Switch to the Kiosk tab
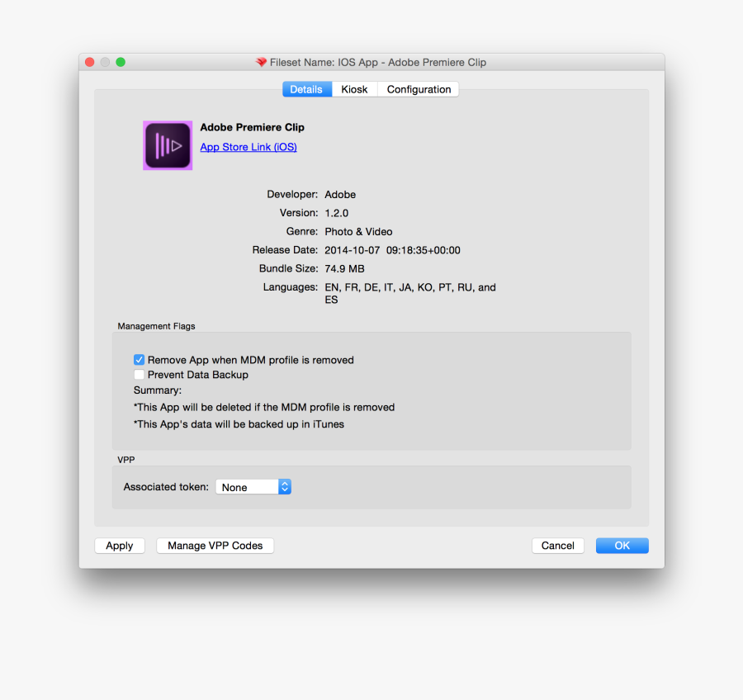The image size is (743, 700). coord(354,89)
